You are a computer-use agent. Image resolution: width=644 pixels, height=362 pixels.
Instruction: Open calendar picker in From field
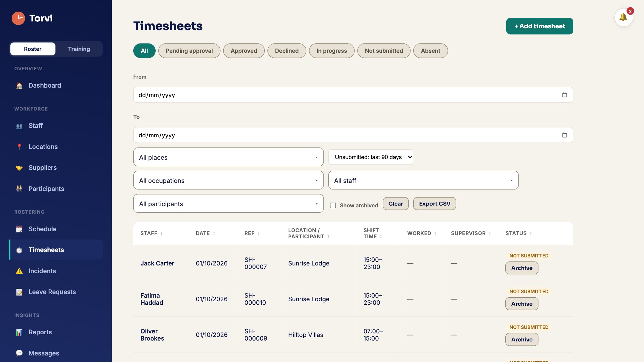pos(564,95)
